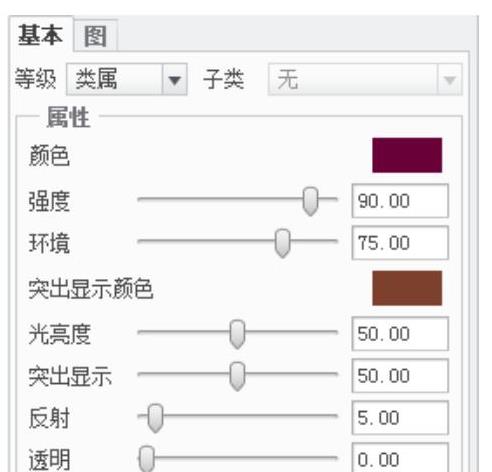The width and height of the screenshot is (492, 472).
Task: Click the 环境 value field 75.00
Action: point(400,243)
